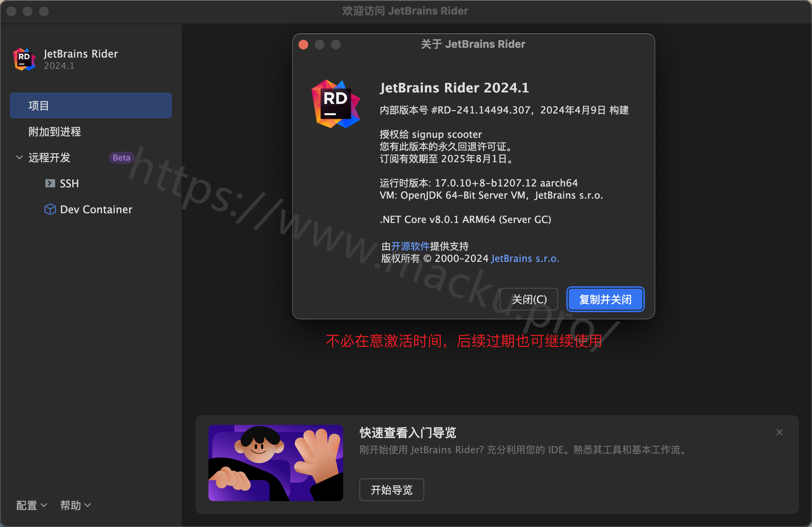Collapse the 远程开发 section chevron
The width and height of the screenshot is (812, 527).
(19, 157)
